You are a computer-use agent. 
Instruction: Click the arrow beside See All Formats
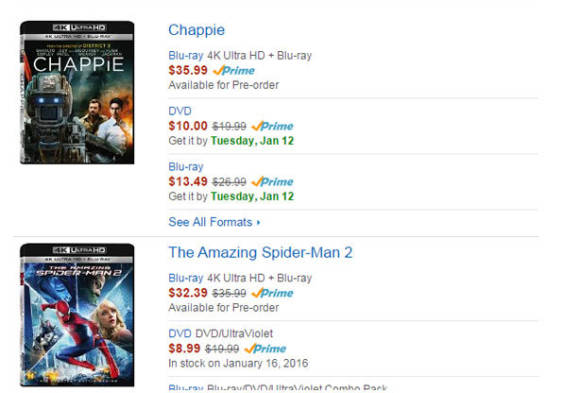coord(258,222)
